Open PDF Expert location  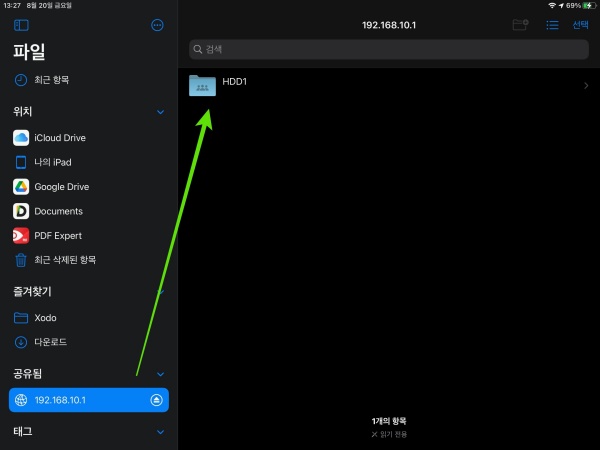(x=57, y=236)
